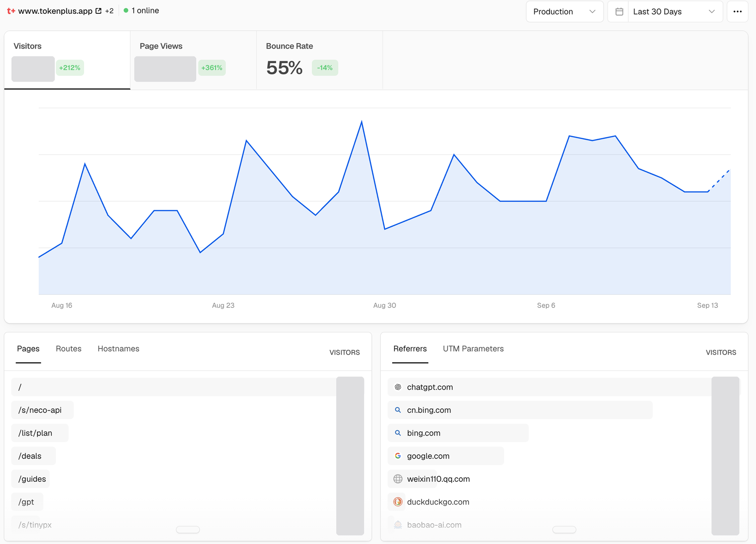The height and width of the screenshot is (544, 756).
Task: Open the external link icon beside www.tokenplus.app
Action: [99, 11]
